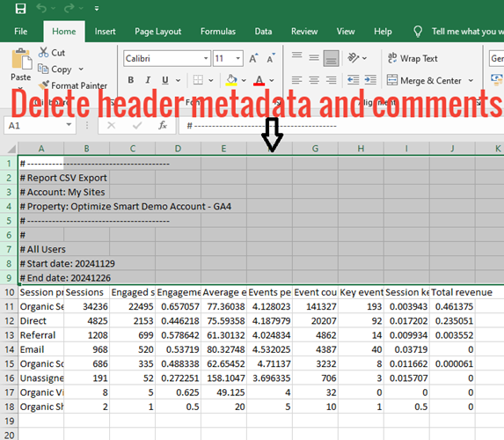Image resolution: width=504 pixels, height=440 pixels.
Task: Select column A header
Action: coord(41,149)
